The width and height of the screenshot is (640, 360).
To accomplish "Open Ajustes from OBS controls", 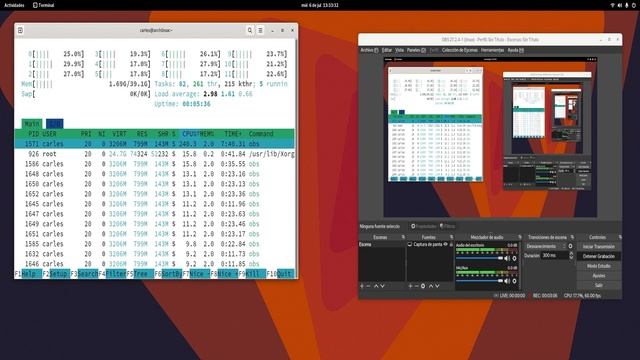I will (x=599, y=276).
